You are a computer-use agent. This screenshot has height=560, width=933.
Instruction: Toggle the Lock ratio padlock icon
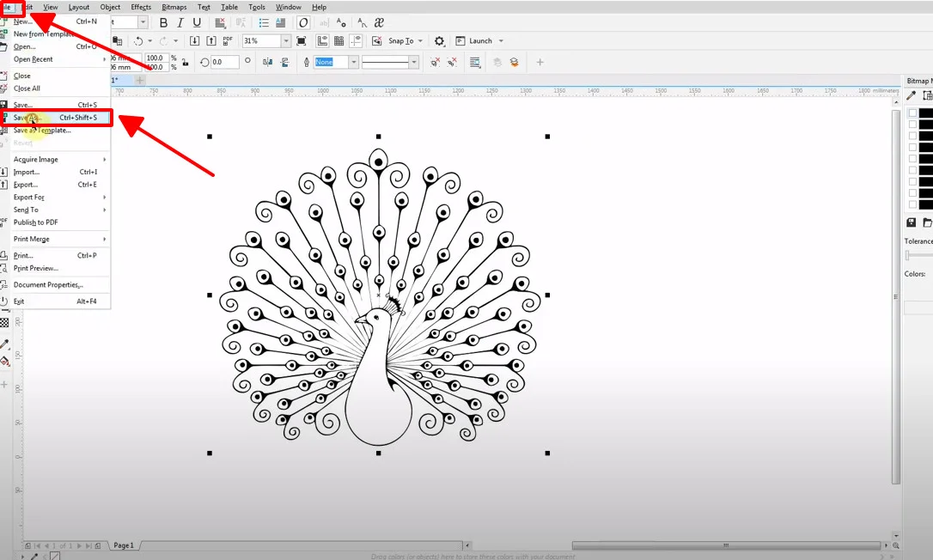click(185, 62)
